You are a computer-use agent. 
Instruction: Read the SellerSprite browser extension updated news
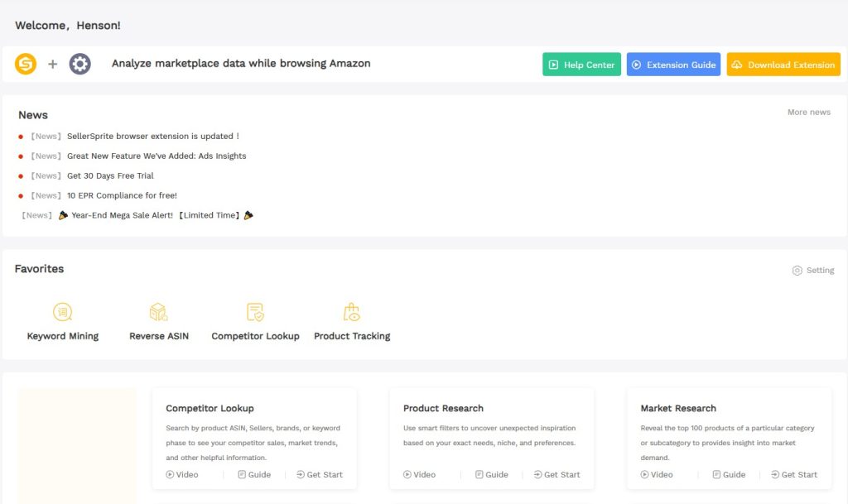[x=152, y=137]
